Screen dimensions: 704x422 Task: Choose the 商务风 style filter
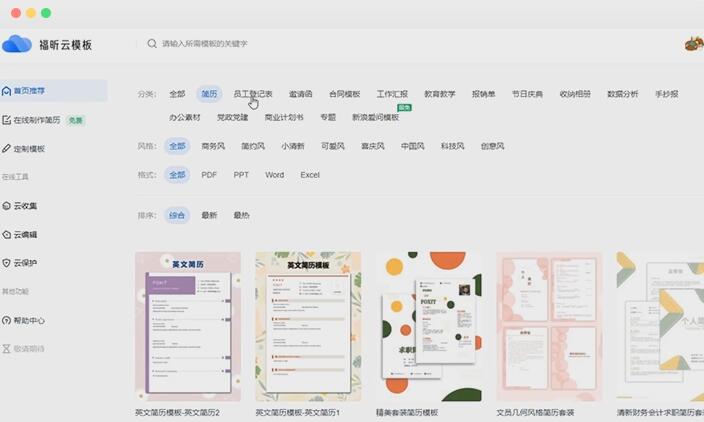[x=213, y=146]
